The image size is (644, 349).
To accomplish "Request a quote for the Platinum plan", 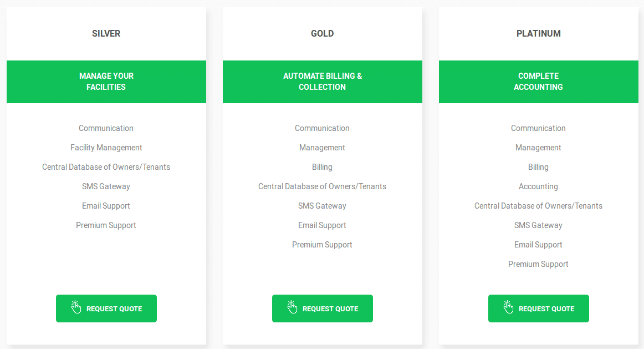I will click(539, 308).
